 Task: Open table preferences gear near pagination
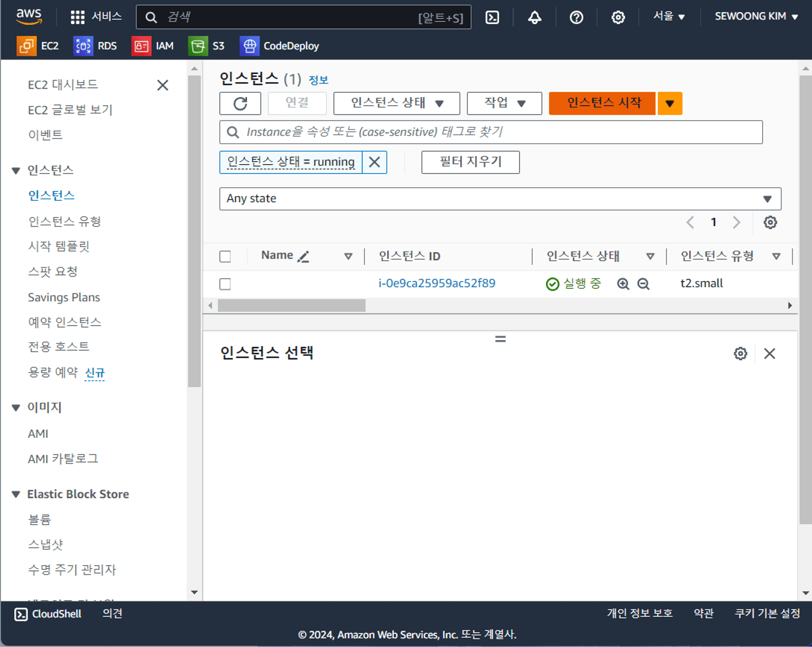[x=770, y=222]
